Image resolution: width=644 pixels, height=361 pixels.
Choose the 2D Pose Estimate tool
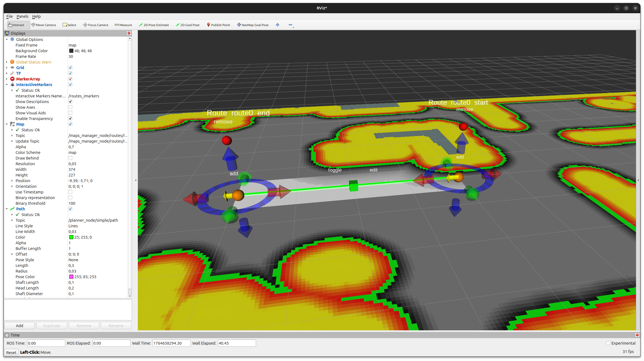pyautogui.click(x=154, y=25)
